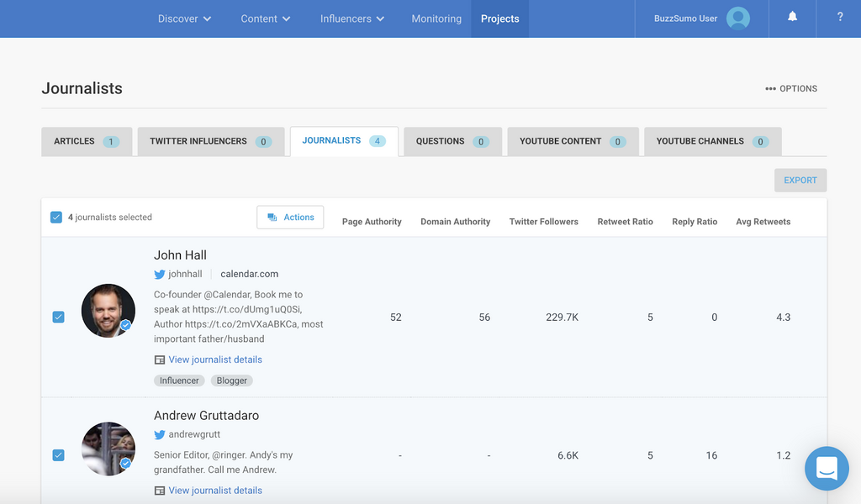Expand the Content dropdown menu
Image resolution: width=861 pixels, height=504 pixels.
265,18
